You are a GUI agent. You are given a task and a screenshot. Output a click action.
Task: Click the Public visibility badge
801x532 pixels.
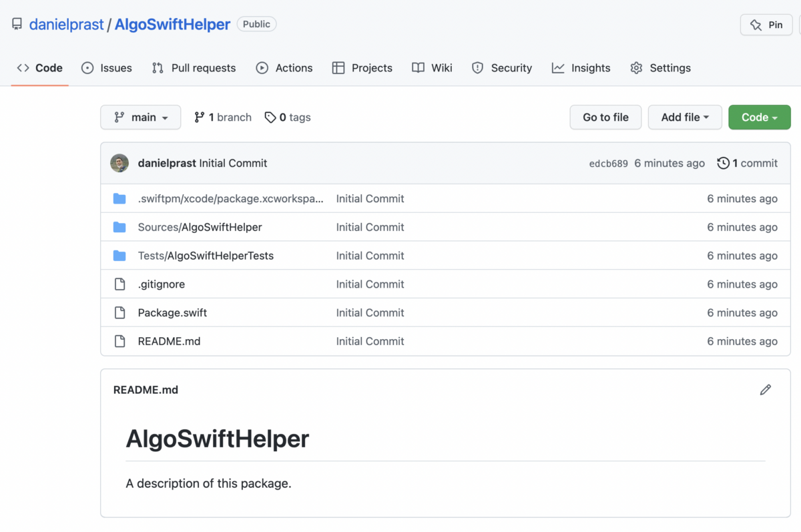click(256, 24)
